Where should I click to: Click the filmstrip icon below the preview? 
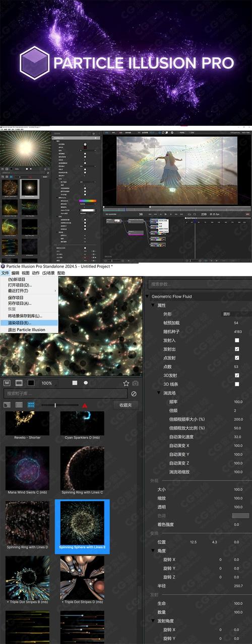point(19,383)
